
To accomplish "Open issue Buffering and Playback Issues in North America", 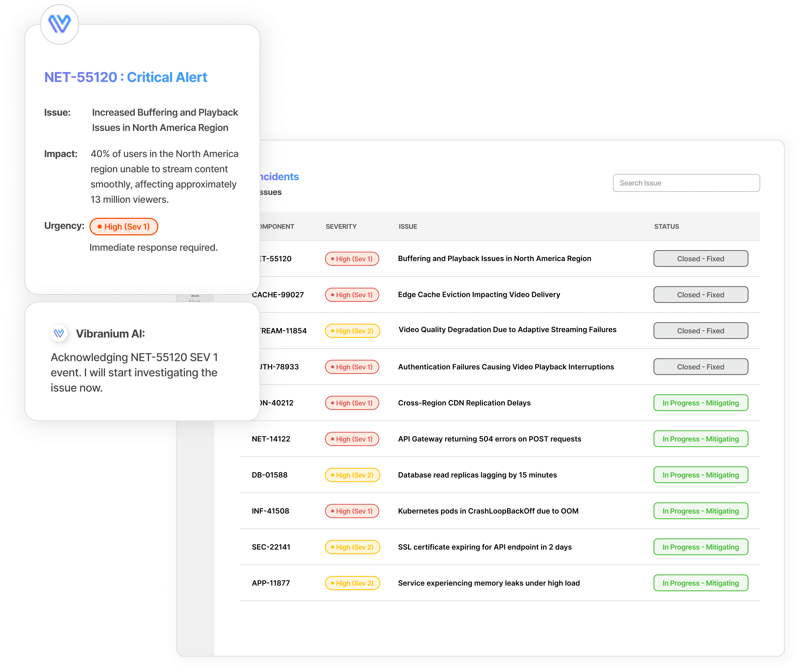I will (494, 258).
